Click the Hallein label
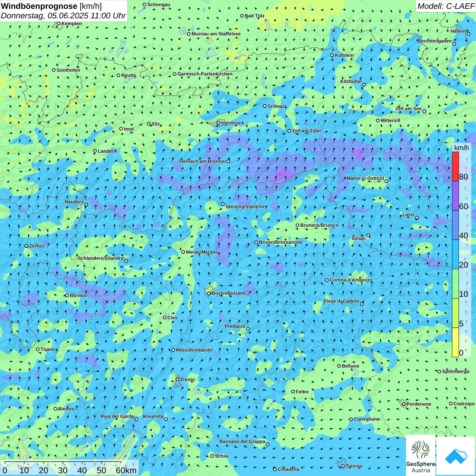 coord(458,31)
